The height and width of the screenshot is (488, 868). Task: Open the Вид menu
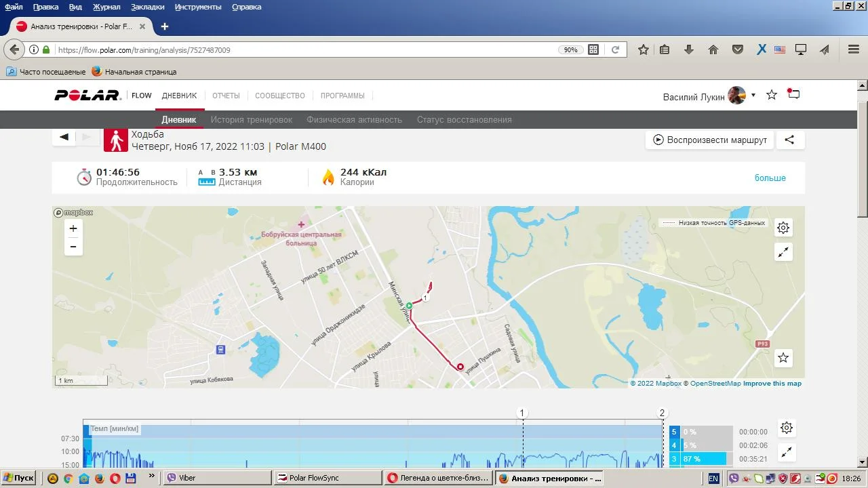click(x=75, y=7)
